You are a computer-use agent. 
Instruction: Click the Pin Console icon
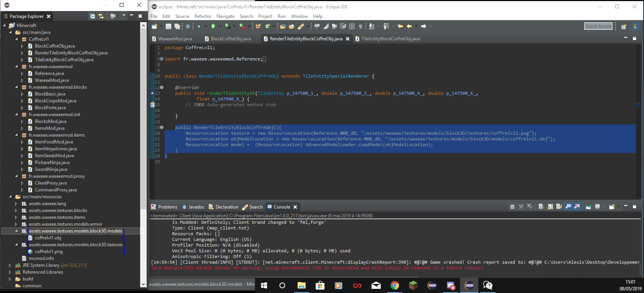pyautogui.click(x=588, y=207)
